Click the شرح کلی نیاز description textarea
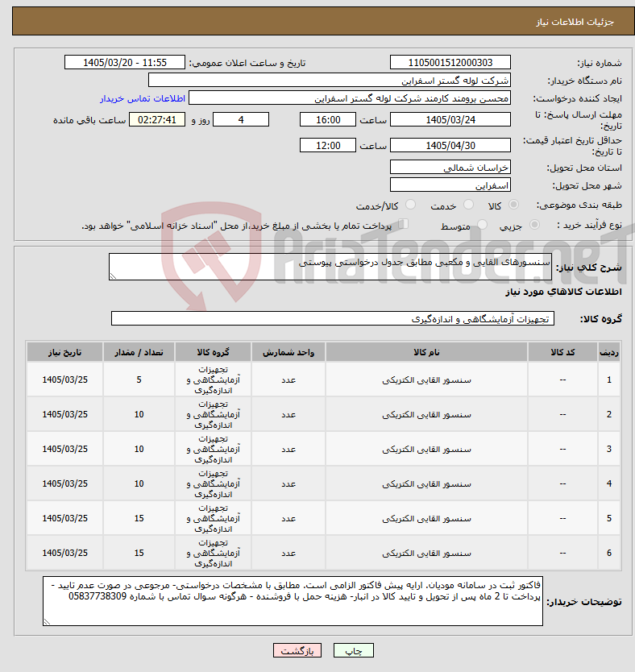 pyautogui.click(x=330, y=267)
